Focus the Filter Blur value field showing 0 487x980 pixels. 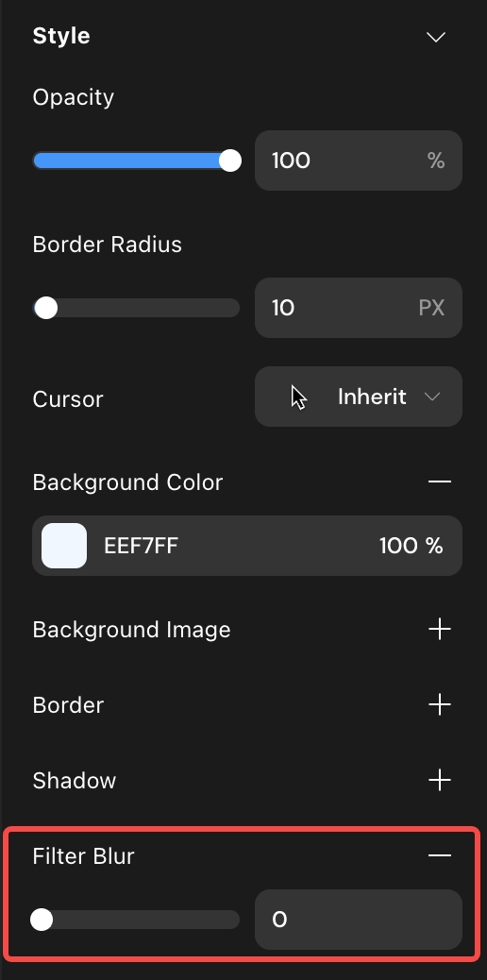359,920
